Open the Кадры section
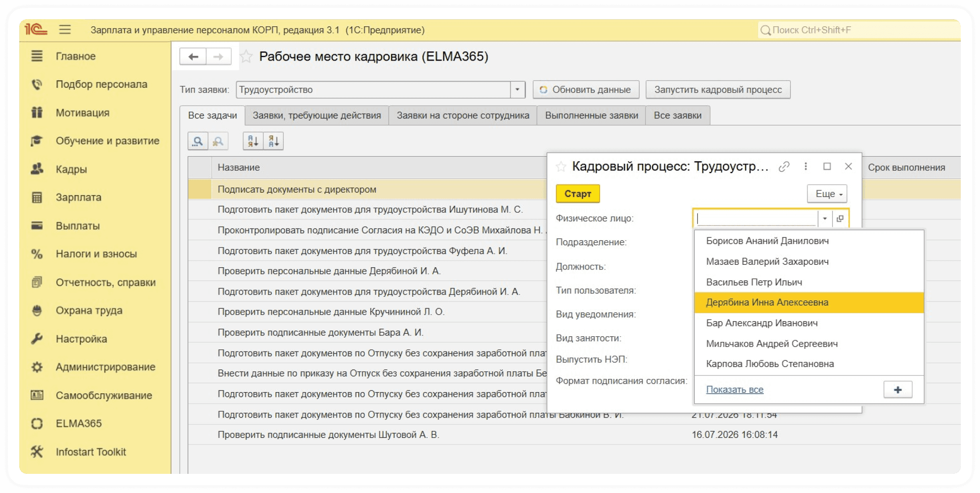This screenshot has width=980, height=493. pyautogui.click(x=71, y=169)
